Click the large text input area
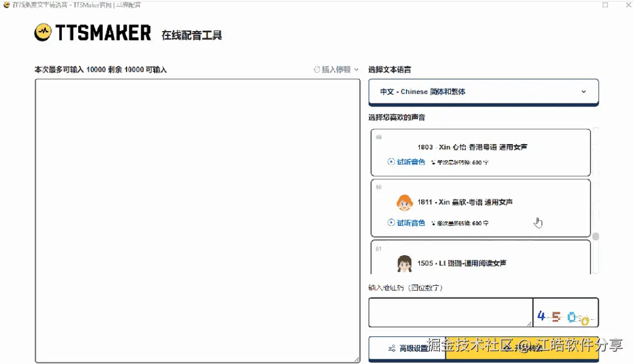The width and height of the screenshot is (634, 364). coord(198,221)
